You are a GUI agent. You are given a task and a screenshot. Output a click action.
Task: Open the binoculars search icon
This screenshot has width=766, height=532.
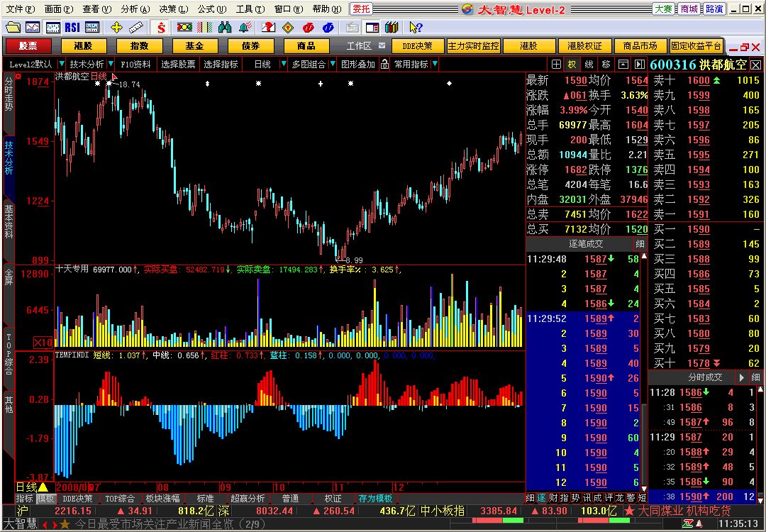224,28
